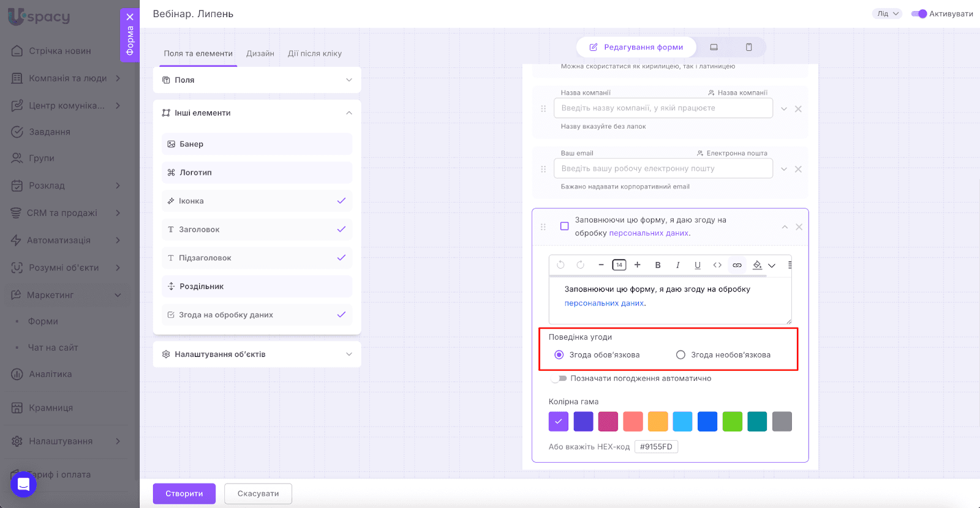
Task: Expand 'Налаштування об'єктів' section
Action: click(x=257, y=354)
